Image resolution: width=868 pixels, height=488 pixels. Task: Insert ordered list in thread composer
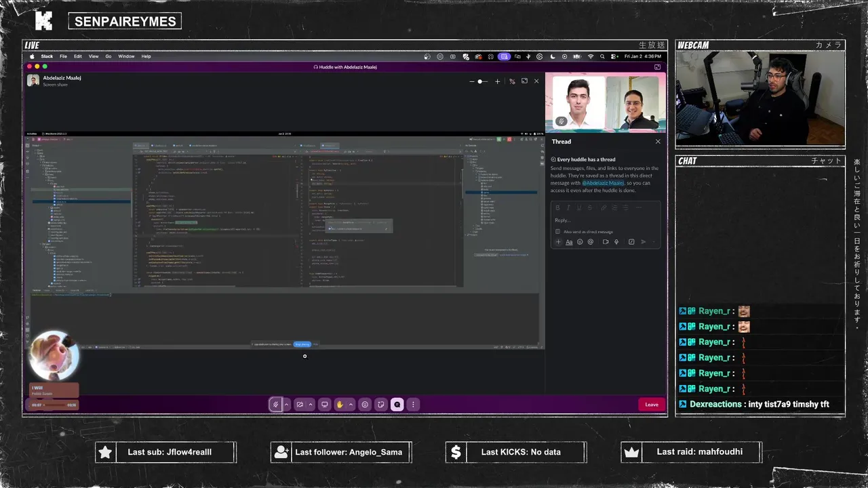coord(615,207)
